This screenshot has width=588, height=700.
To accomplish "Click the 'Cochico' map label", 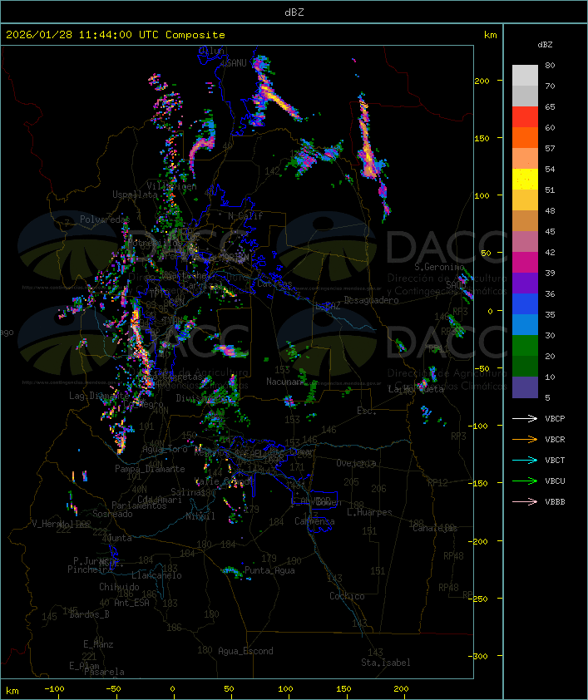I will [347, 596].
